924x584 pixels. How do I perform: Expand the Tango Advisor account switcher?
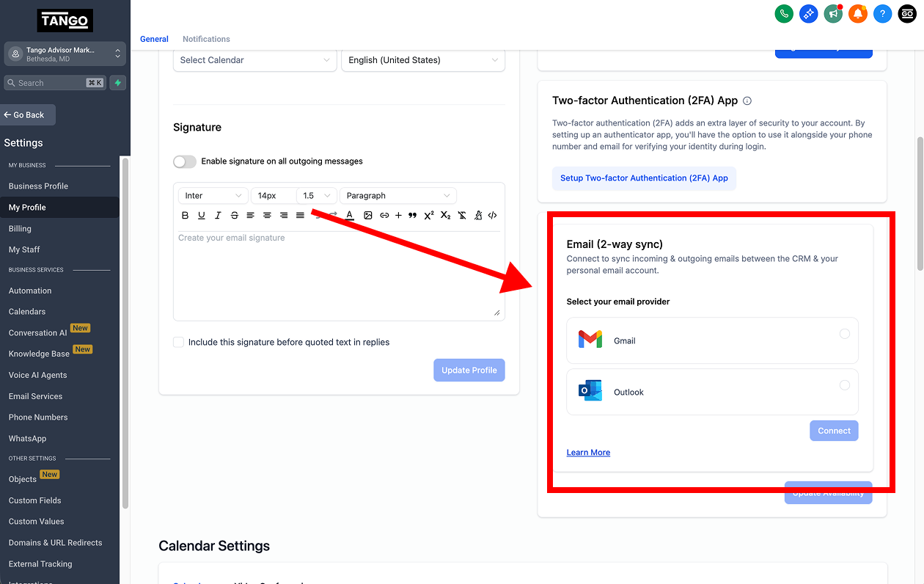(x=65, y=54)
